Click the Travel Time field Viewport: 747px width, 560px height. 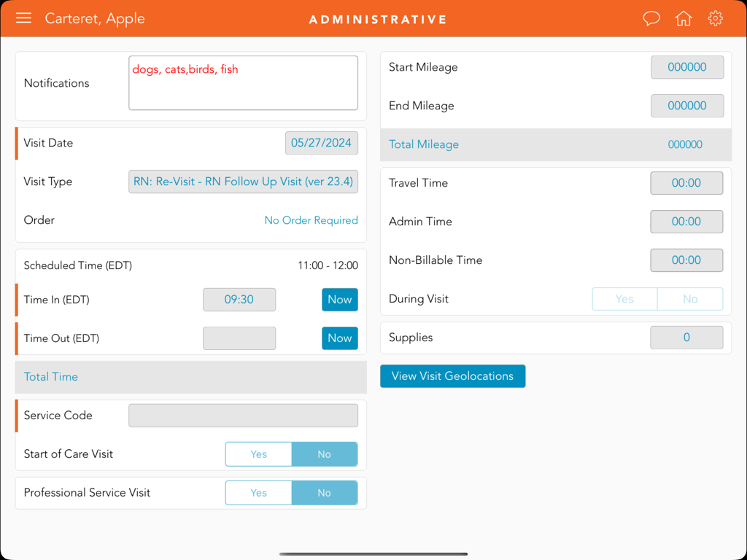[686, 183]
